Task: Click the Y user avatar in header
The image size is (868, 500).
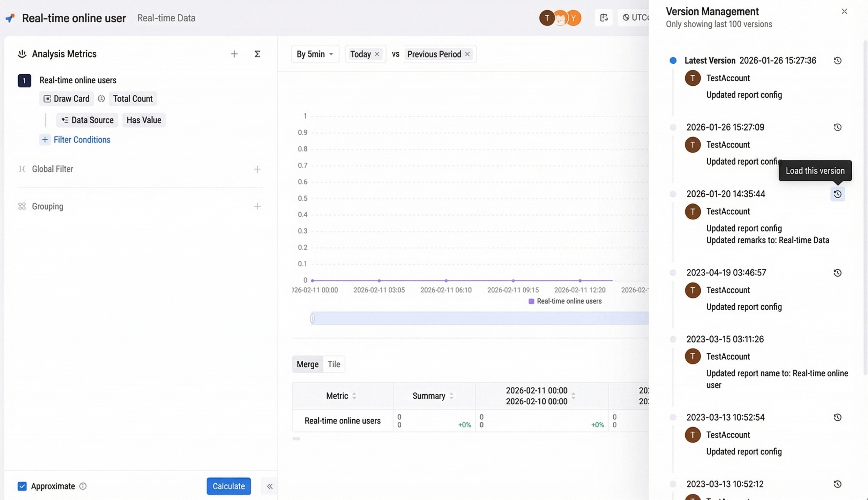Action: 573,18
